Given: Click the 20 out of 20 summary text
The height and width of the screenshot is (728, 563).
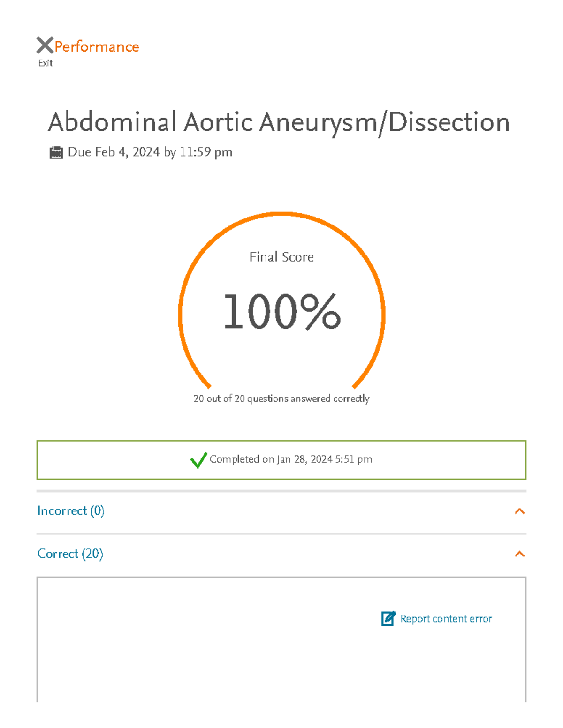Looking at the screenshot, I should 281,398.
